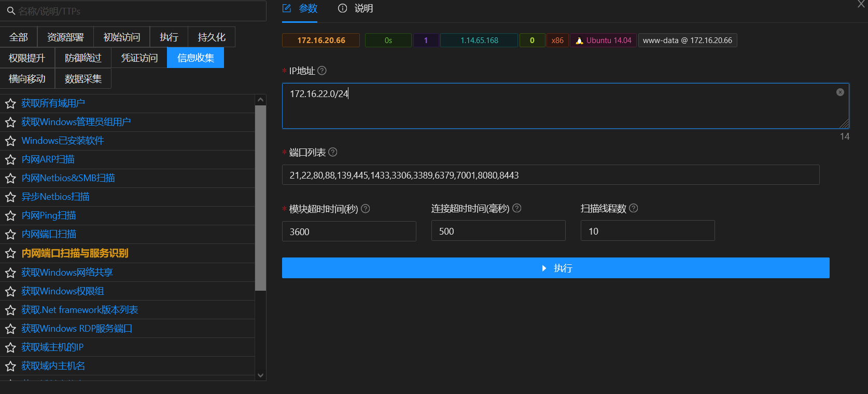Switch to the 说明 tab
Screen dimensions: 868x394
pyautogui.click(x=355, y=9)
